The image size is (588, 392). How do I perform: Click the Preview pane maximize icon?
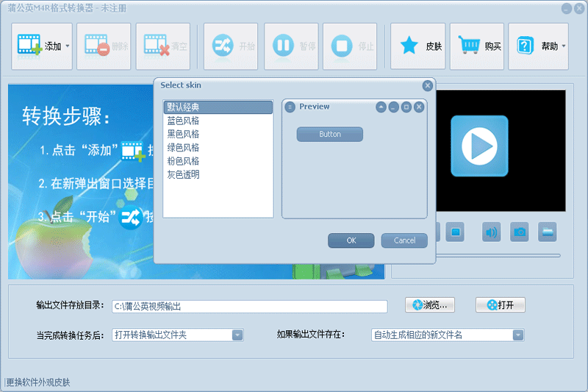click(x=406, y=107)
